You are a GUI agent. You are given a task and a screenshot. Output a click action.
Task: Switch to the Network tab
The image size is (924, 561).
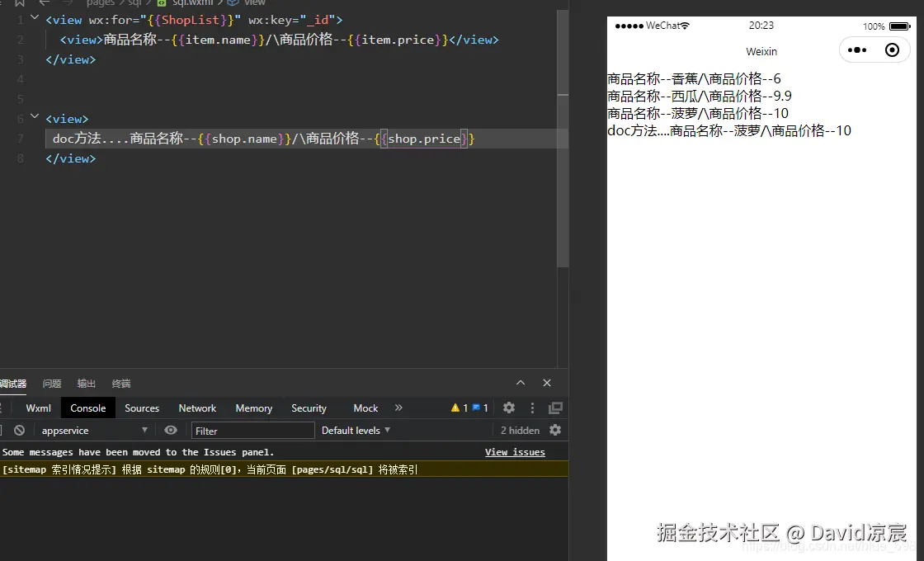point(196,408)
